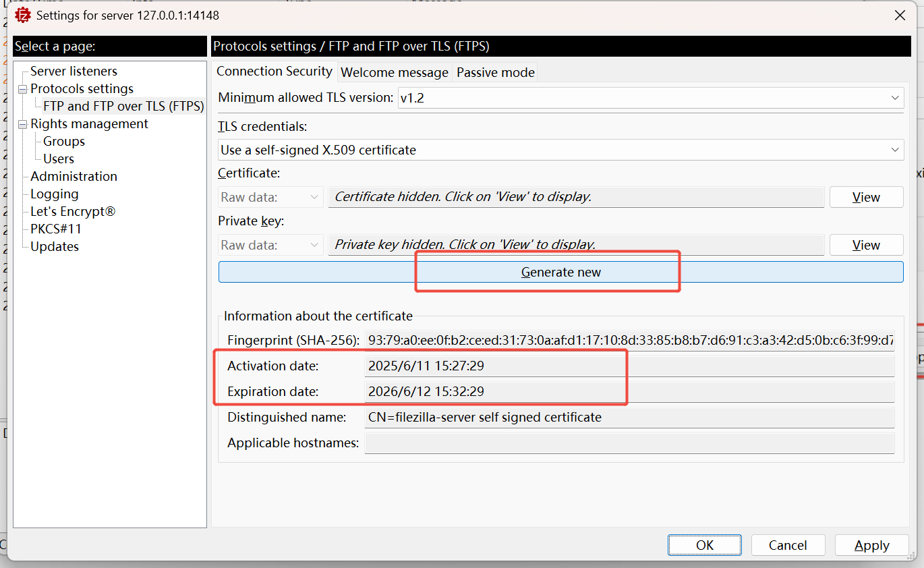The height and width of the screenshot is (568, 924).
Task: Go to the Administration page
Action: click(x=74, y=176)
